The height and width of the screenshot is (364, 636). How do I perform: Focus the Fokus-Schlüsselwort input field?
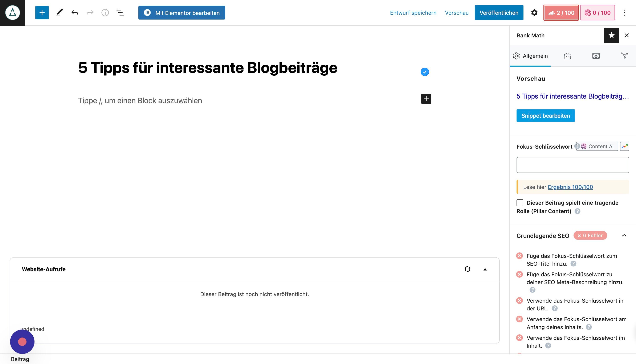572,165
